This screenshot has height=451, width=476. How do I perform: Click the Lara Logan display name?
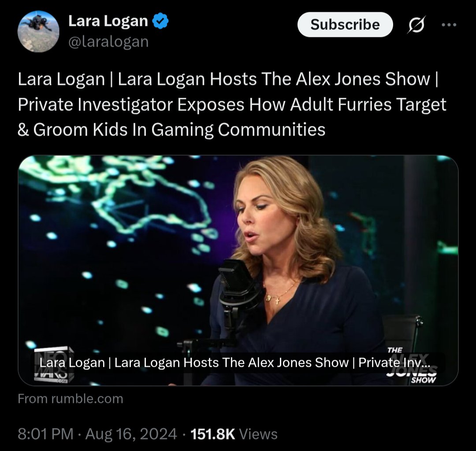[x=108, y=21]
